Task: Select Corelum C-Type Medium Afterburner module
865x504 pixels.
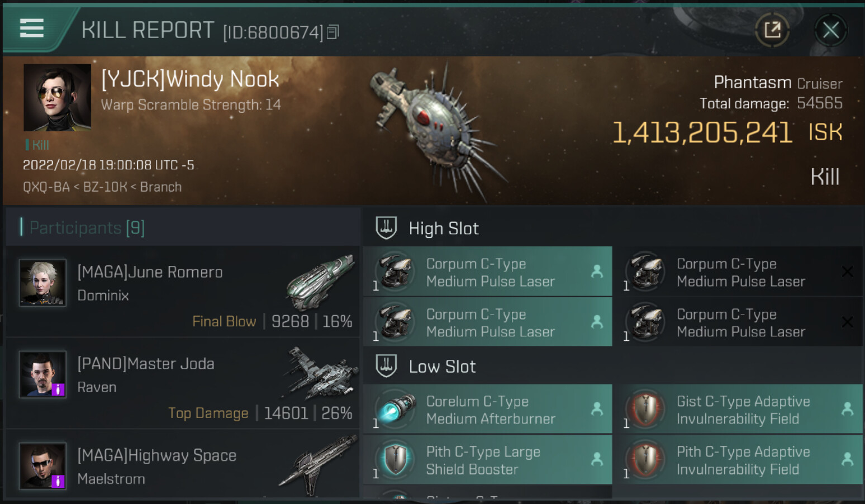Action: (488, 410)
